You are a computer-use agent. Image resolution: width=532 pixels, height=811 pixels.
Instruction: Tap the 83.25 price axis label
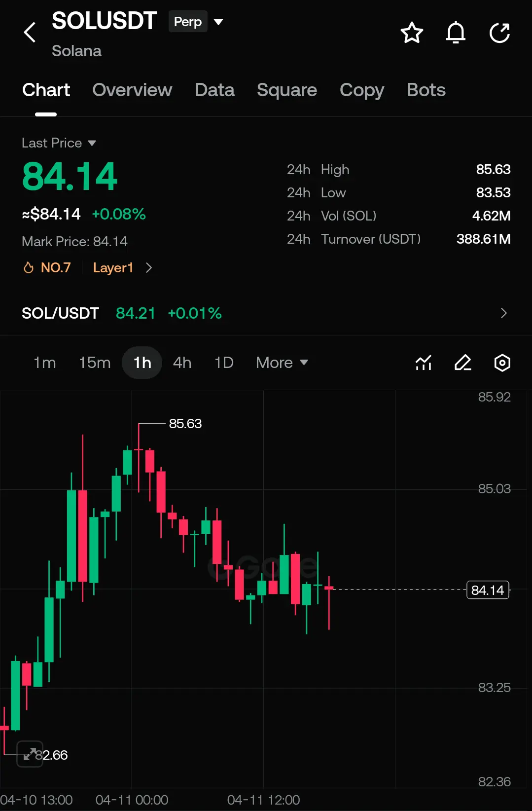[494, 687]
